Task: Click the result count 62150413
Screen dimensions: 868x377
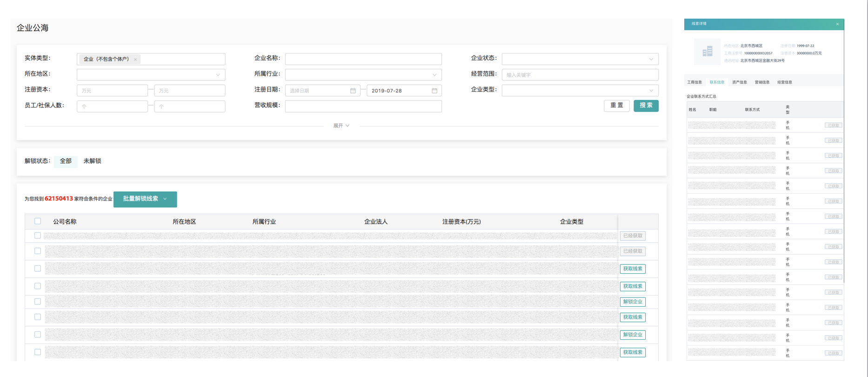Action: (59, 199)
